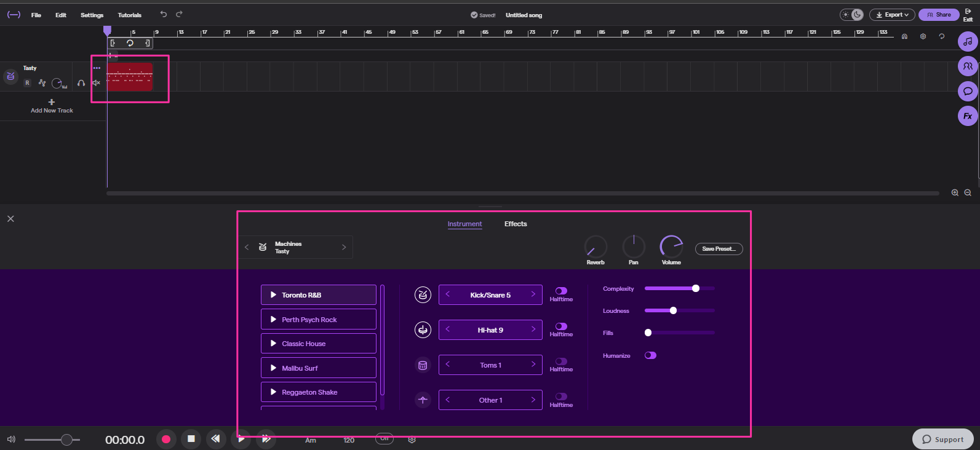980x450 pixels.
Task: Select next Other pattern arrow
Action: pos(533,400)
